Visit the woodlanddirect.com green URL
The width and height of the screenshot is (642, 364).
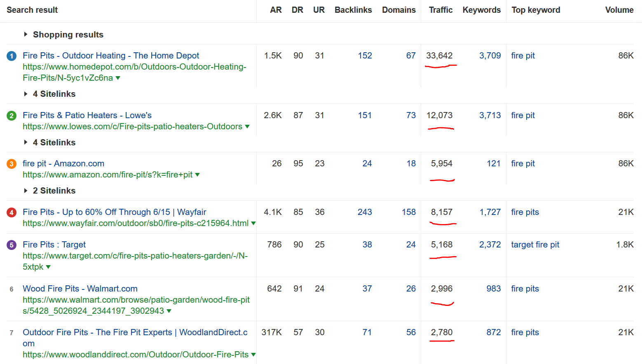point(136,355)
